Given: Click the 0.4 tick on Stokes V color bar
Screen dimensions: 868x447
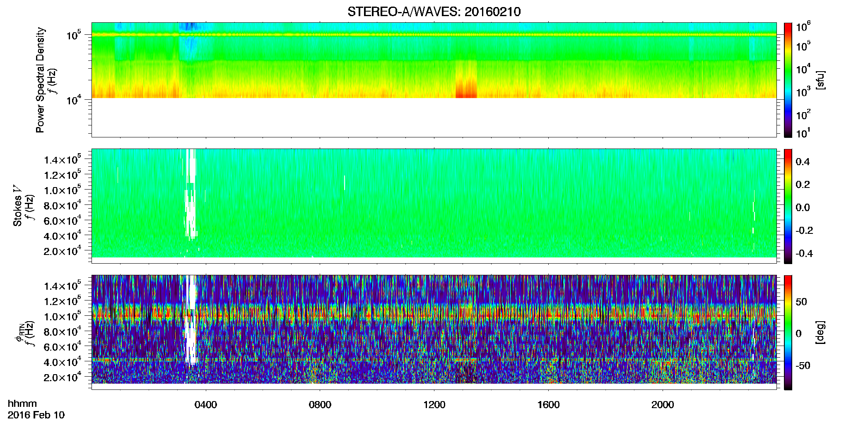Looking at the screenshot, I should 803,161.
